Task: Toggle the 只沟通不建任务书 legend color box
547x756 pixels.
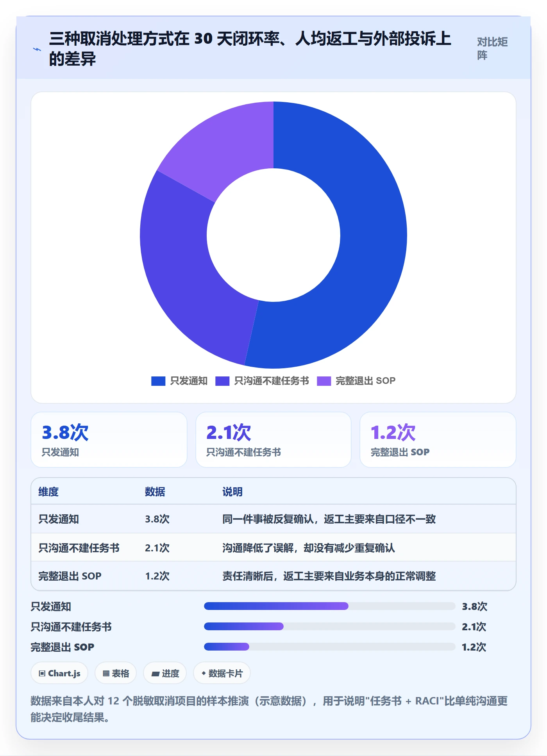Action: tap(222, 381)
